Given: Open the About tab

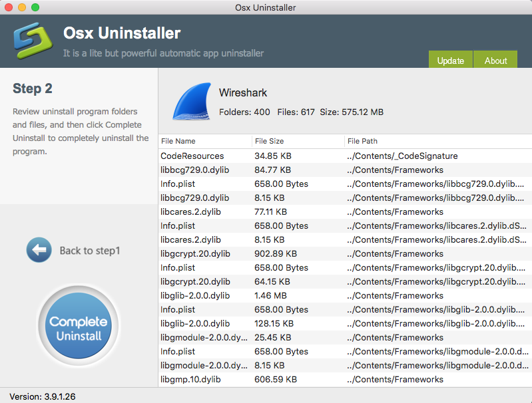Looking at the screenshot, I should coord(495,61).
